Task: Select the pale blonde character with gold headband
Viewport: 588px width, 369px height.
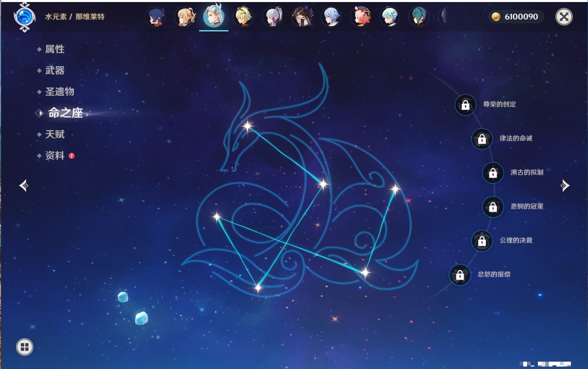Action: (x=244, y=17)
